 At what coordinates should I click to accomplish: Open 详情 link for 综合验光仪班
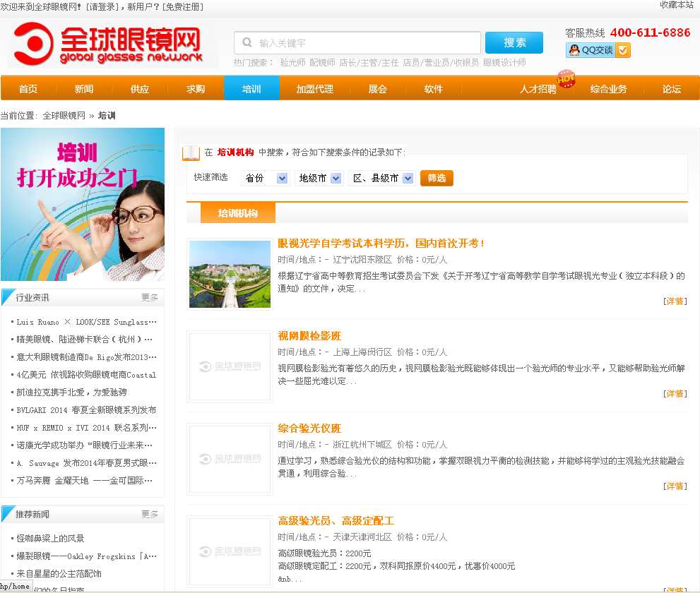675,486
